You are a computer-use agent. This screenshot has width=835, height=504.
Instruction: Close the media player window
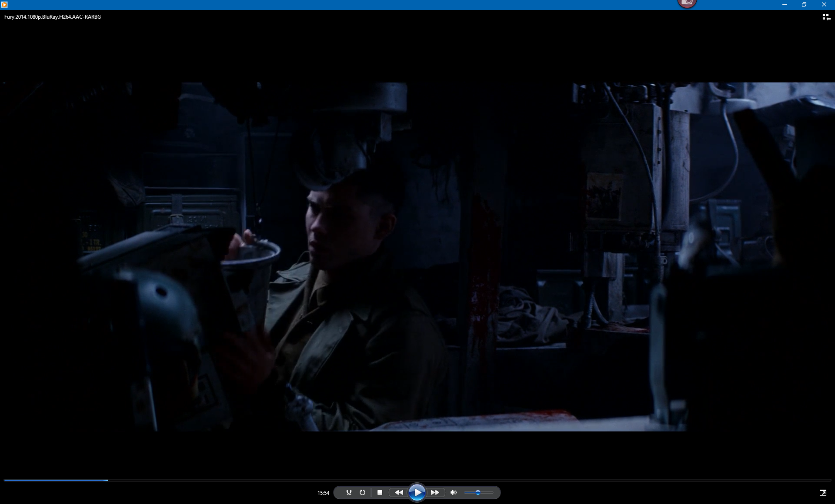[824, 4]
